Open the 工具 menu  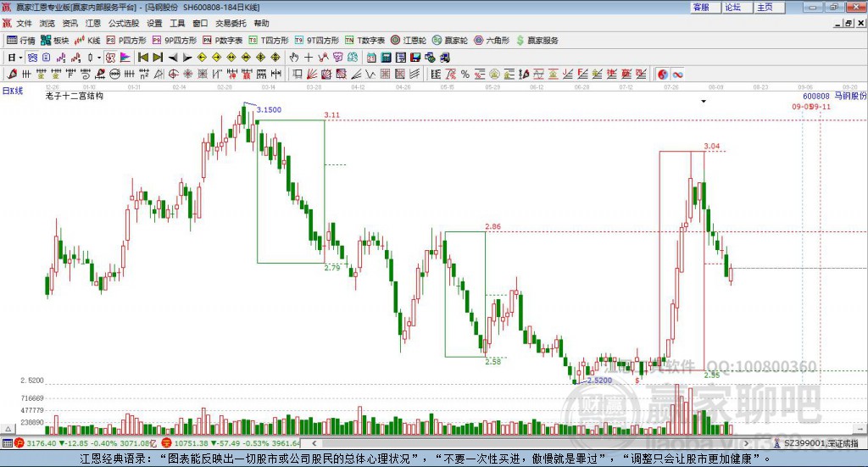(177, 23)
